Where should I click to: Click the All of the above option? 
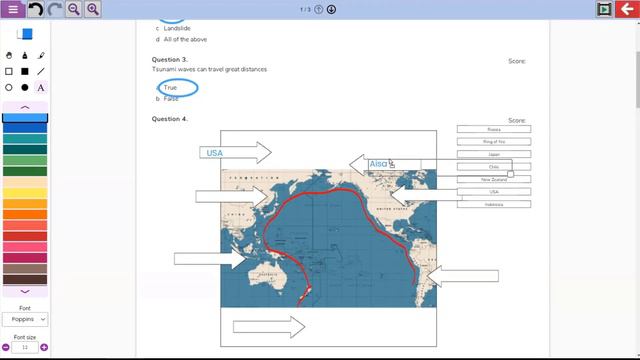click(x=185, y=40)
